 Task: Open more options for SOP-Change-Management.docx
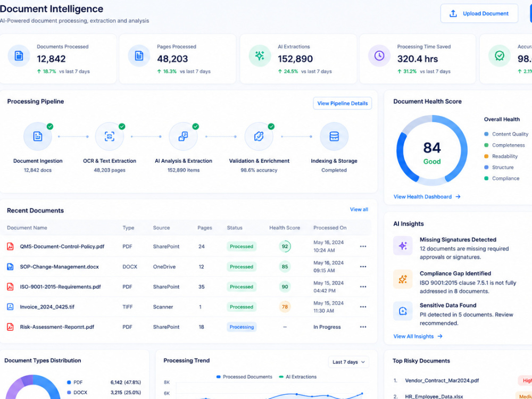pyautogui.click(x=363, y=267)
